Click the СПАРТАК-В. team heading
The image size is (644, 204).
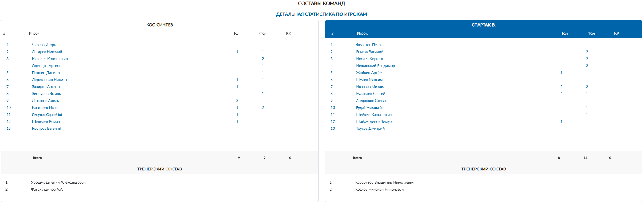(x=484, y=25)
